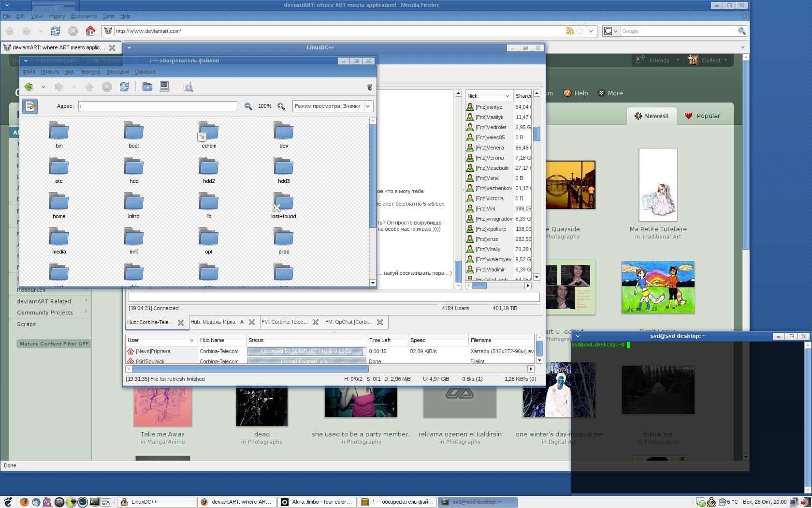Open the home folder icon in file browser toolbar
Viewport: 812px width, 508px height.
point(147,87)
